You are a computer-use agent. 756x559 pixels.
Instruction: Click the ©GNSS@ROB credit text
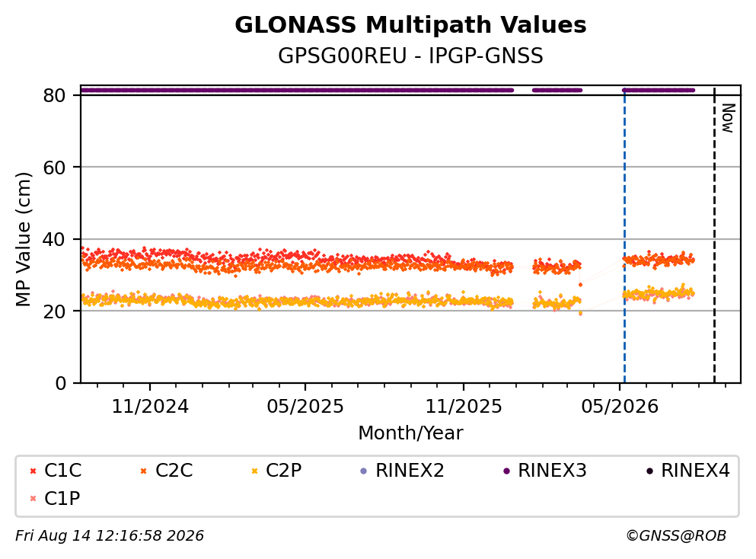click(x=676, y=536)
